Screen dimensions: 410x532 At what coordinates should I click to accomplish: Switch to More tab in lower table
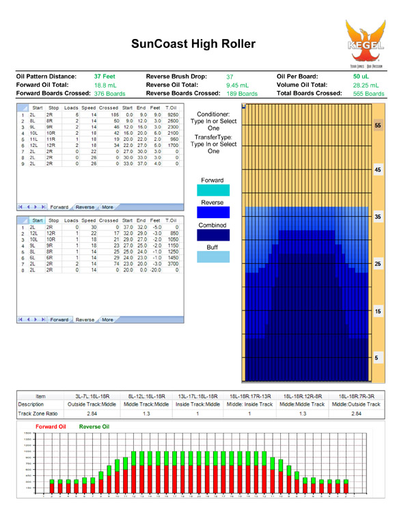click(107, 319)
